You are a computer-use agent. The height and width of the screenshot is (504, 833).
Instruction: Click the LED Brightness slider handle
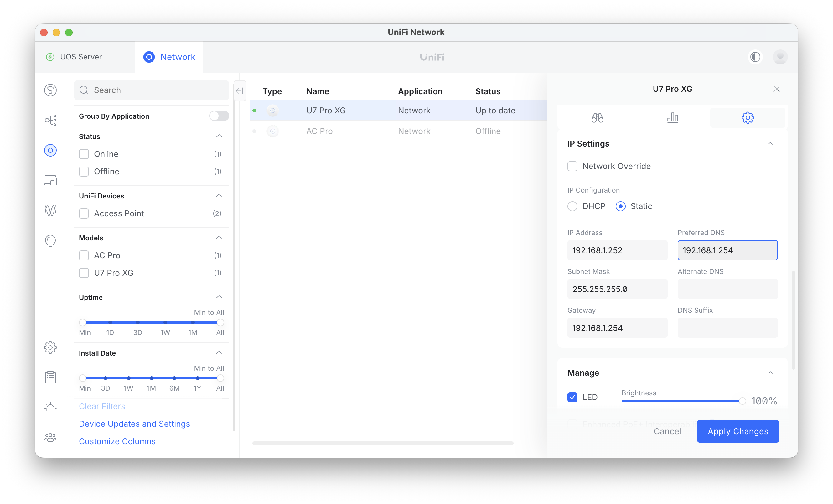tap(742, 401)
